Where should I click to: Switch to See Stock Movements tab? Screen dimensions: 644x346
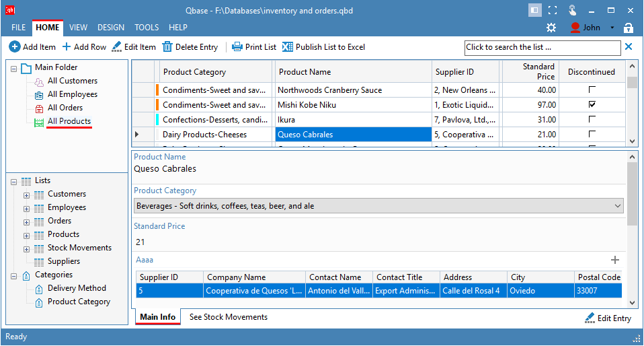[x=229, y=317]
